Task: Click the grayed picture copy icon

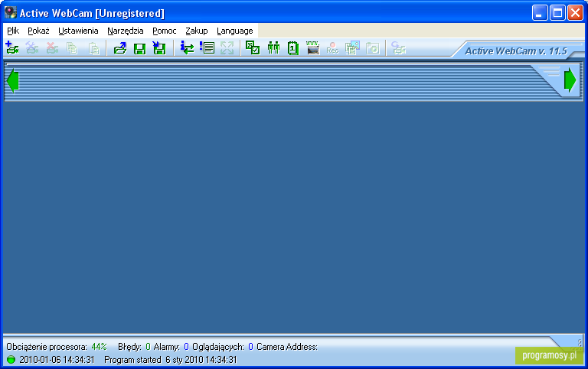Action: (352, 48)
